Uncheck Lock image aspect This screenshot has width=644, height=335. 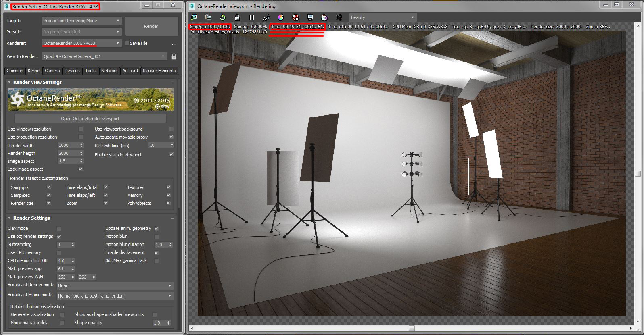coord(81,169)
